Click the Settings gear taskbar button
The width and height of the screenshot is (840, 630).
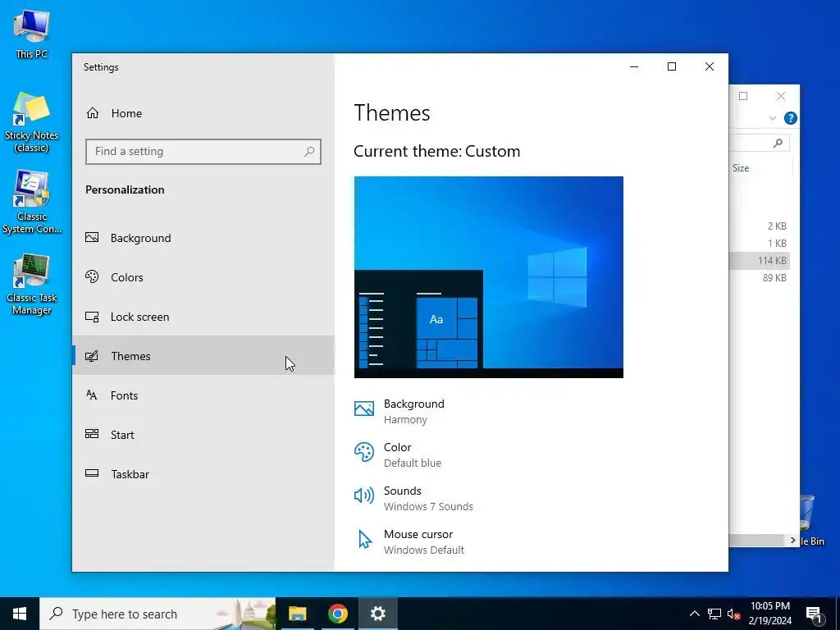pyautogui.click(x=377, y=614)
